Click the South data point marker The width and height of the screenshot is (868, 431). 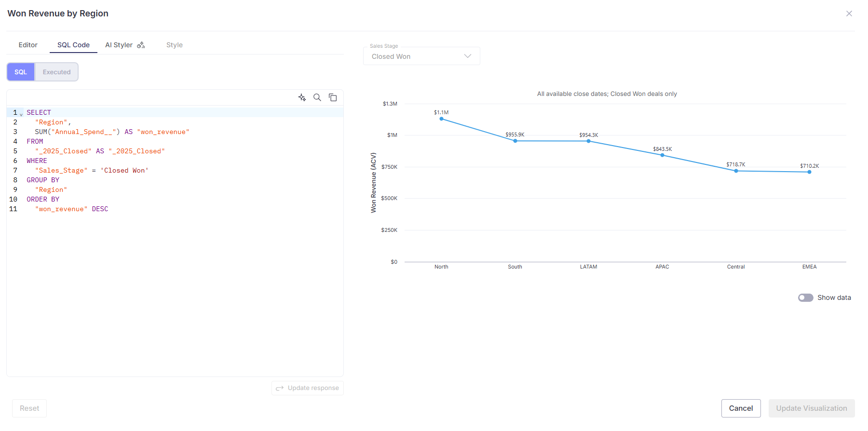tap(515, 141)
